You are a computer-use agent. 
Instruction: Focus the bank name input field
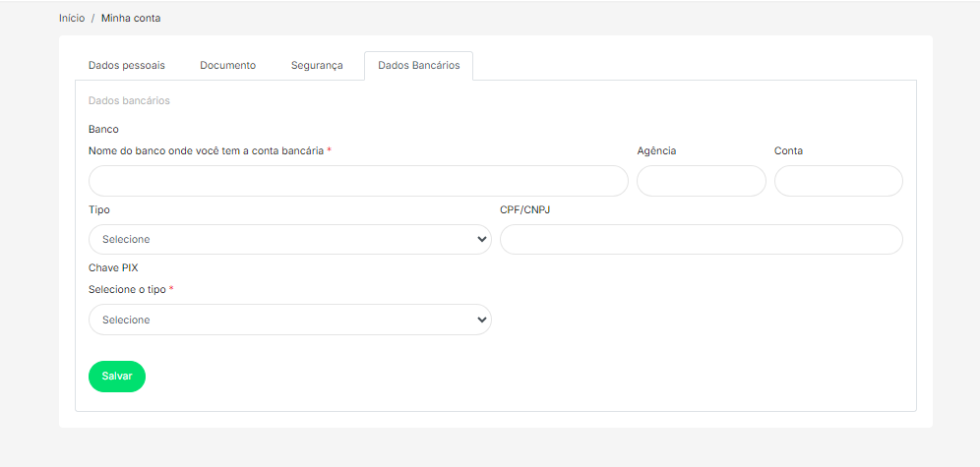[x=358, y=181]
